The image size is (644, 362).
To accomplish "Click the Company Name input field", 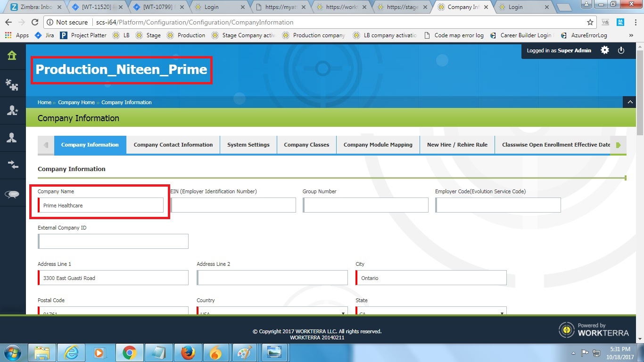I will 101,206.
